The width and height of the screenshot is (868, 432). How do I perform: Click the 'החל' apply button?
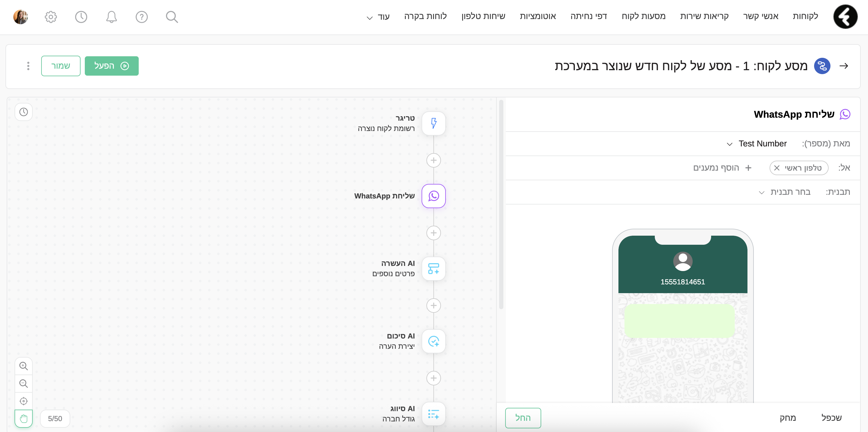(x=523, y=418)
